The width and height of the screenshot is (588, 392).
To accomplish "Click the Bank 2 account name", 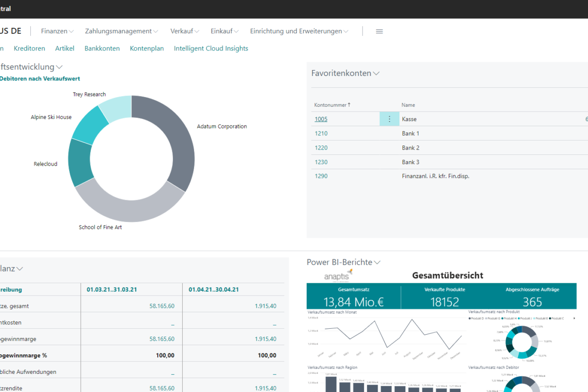I will [411, 147].
